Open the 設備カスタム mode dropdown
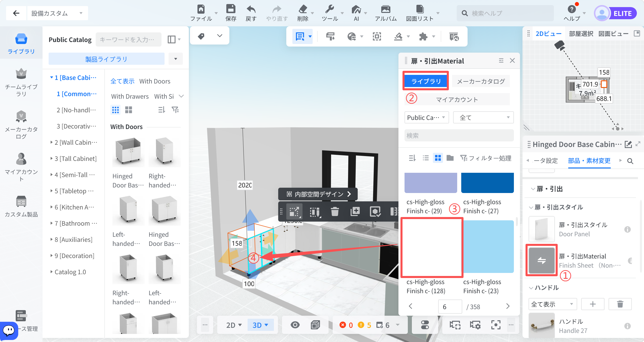Image resolution: width=644 pixels, height=342 pixels. click(x=57, y=13)
